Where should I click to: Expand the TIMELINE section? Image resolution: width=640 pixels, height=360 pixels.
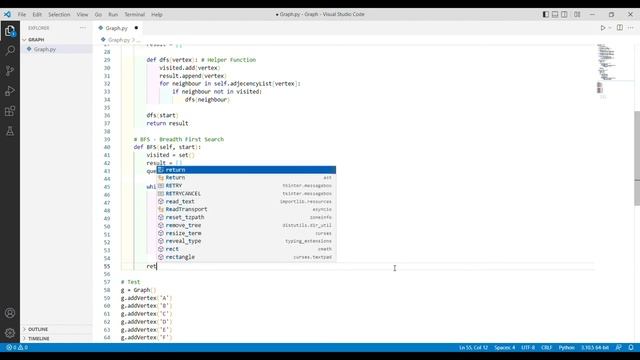[x=39, y=338]
